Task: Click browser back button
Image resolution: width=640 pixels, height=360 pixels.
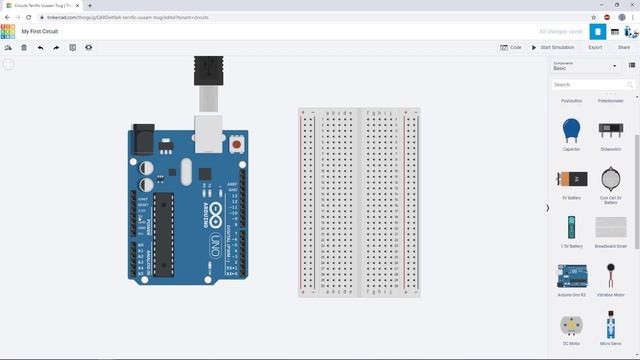Action: coord(7,17)
